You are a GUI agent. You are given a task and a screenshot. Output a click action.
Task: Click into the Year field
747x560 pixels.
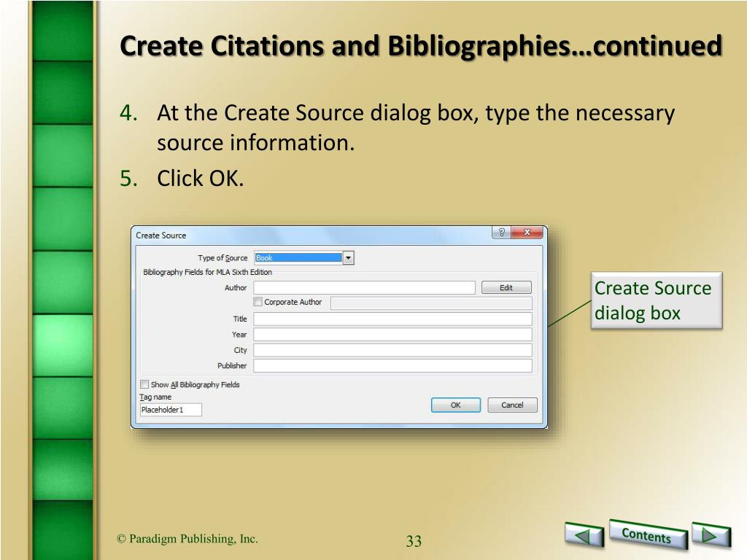pos(392,334)
